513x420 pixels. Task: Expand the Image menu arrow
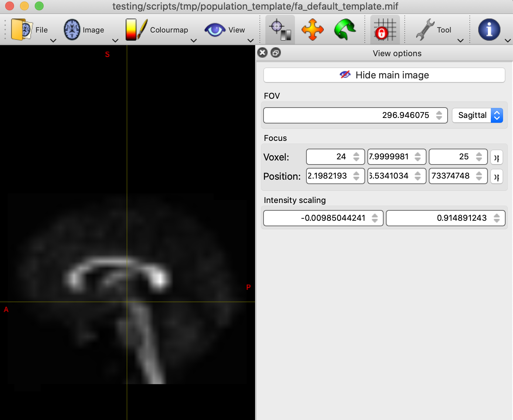click(x=115, y=41)
